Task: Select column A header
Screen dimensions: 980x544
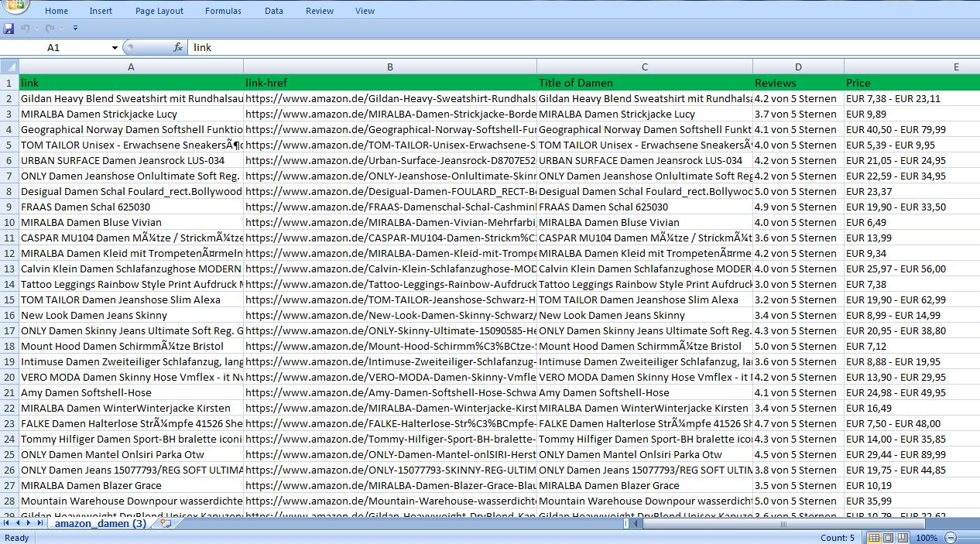Action: (131, 67)
